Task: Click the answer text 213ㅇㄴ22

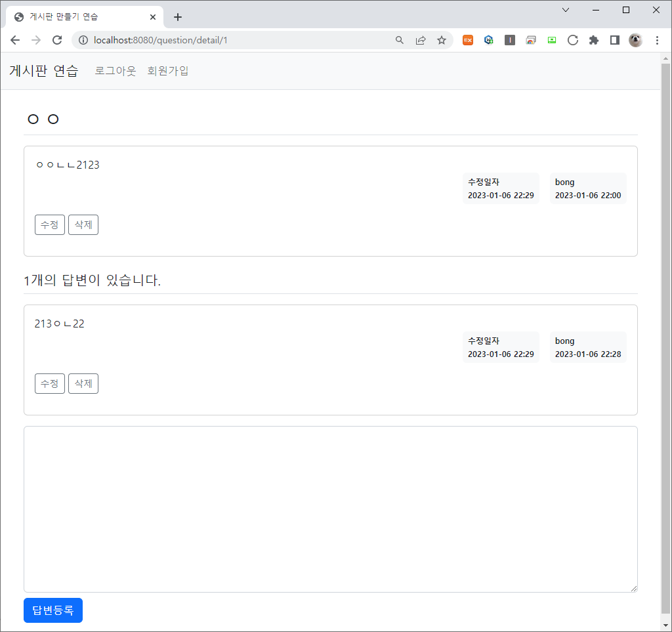Action: point(60,324)
